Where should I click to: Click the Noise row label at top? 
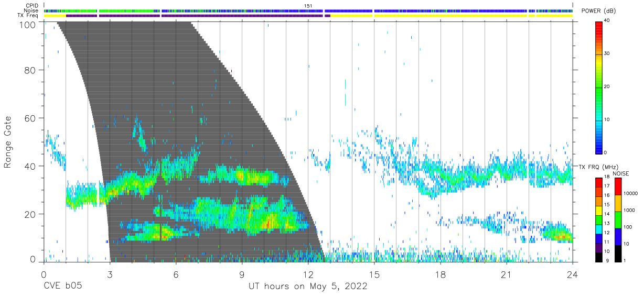[31, 10]
